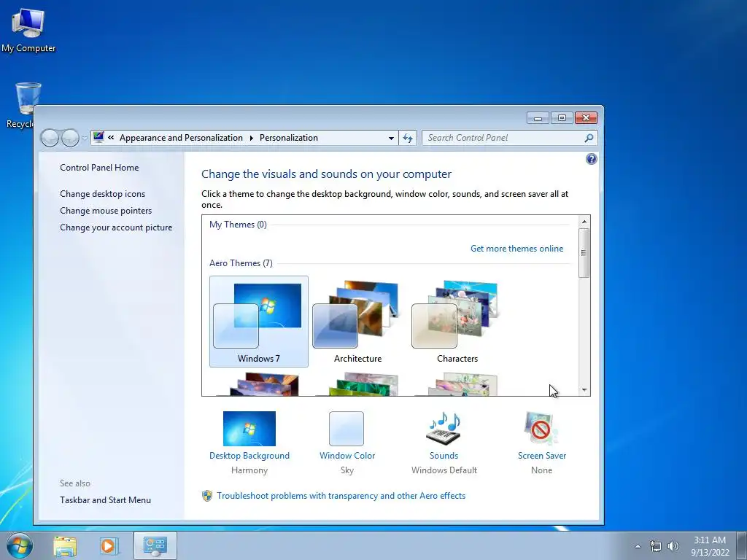The height and width of the screenshot is (560, 747).
Task: Click the volume speaker tray icon
Action: click(673, 546)
